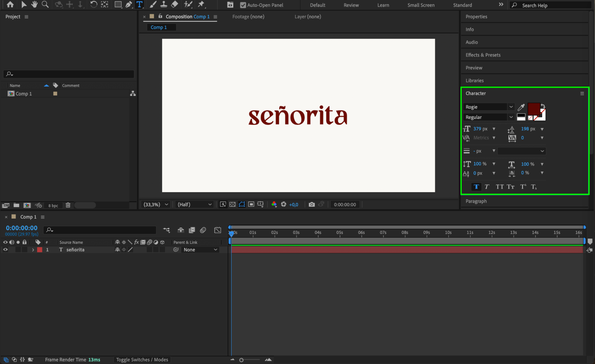Open the (Half) resolution dropdown
The height and width of the screenshot is (364, 595).
pyautogui.click(x=194, y=204)
